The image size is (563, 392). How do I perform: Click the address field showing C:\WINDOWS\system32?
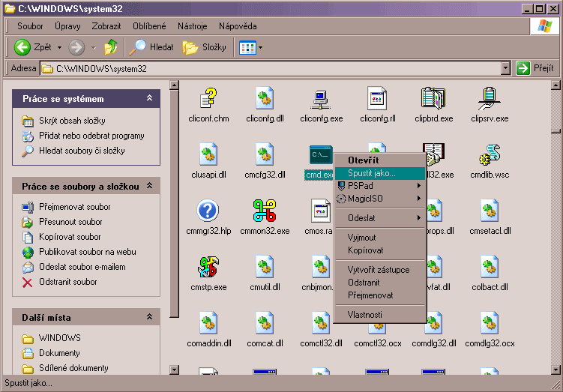tap(270, 68)
